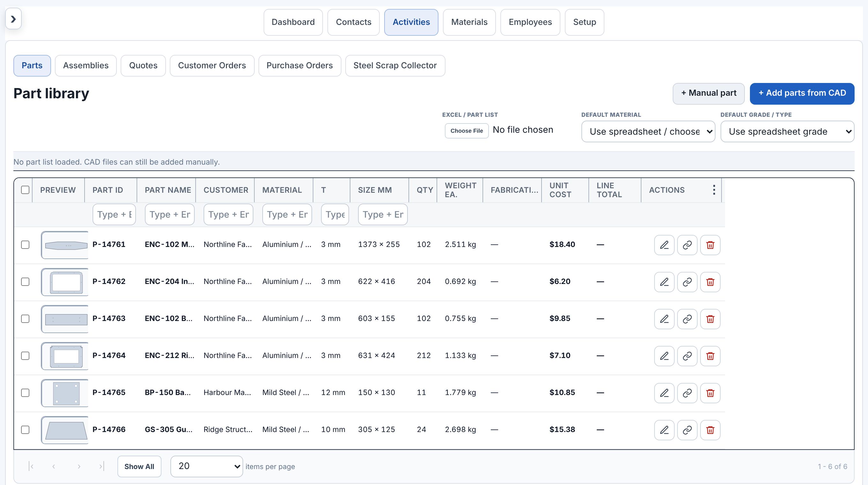
Task: Open Default Material dropdown
Action: coord(648,131)
